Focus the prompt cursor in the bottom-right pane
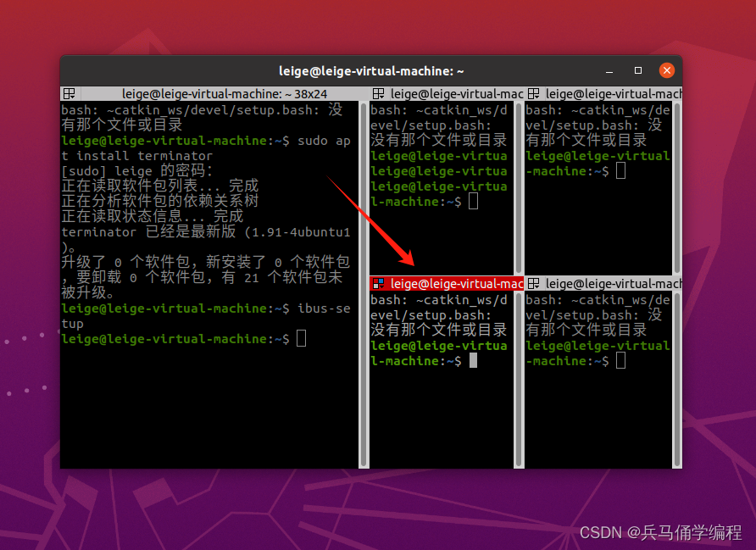This screenshot has height=550, width=756. click(x=620, y=360)
